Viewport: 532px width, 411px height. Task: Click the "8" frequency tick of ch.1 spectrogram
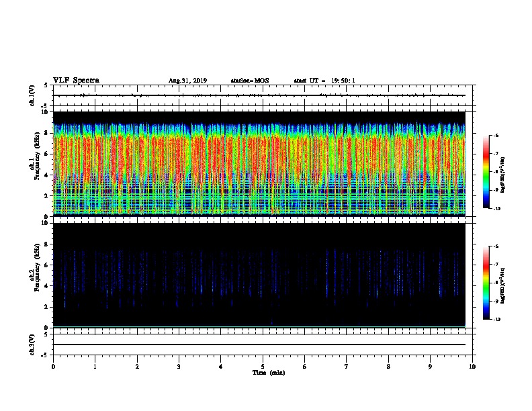click(46, 133)
